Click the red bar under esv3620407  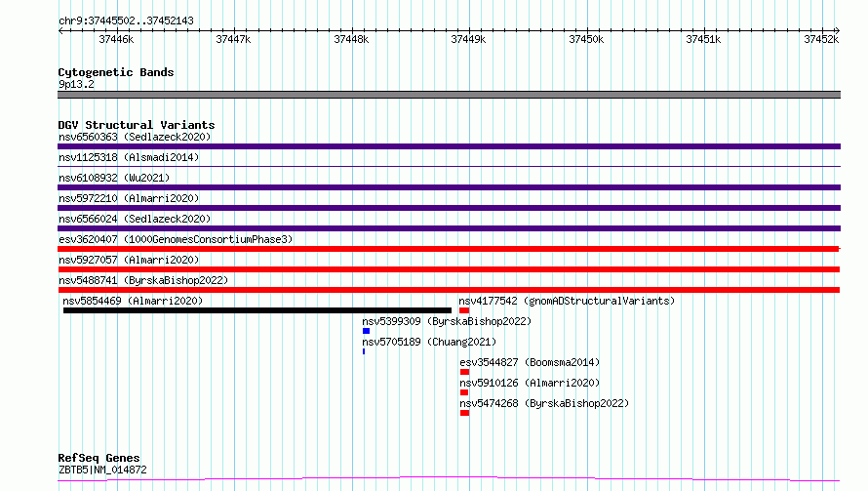pos(449,249)
